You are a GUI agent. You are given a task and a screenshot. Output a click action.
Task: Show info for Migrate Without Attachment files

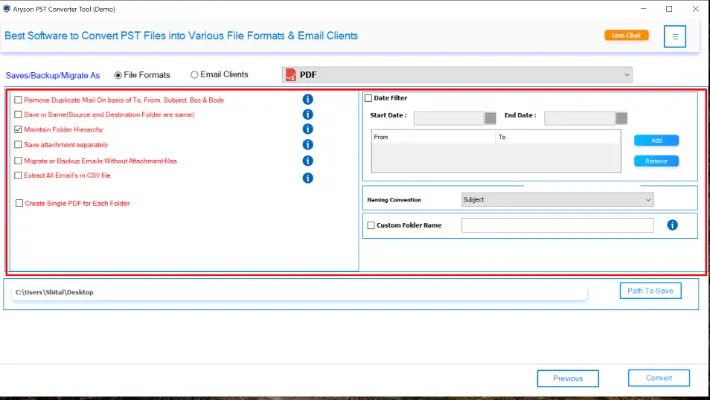307,161
